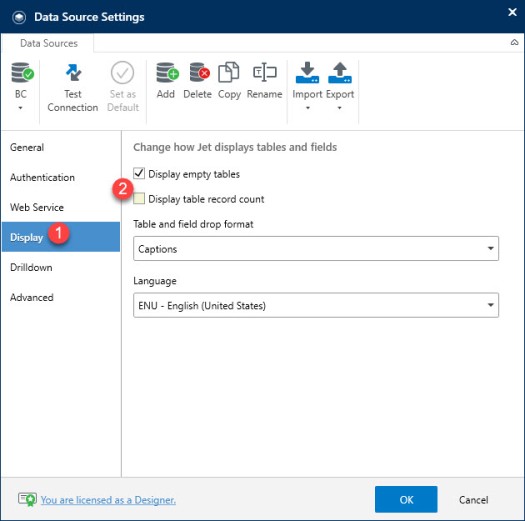Click the Add data source icon
The image size is (525, 521).
167,73
